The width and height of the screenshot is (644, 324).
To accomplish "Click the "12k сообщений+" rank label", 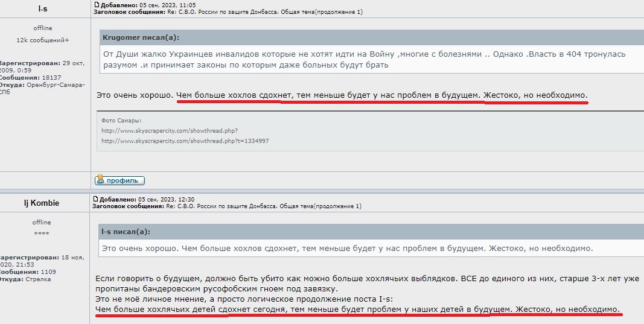I will [42, 40].
